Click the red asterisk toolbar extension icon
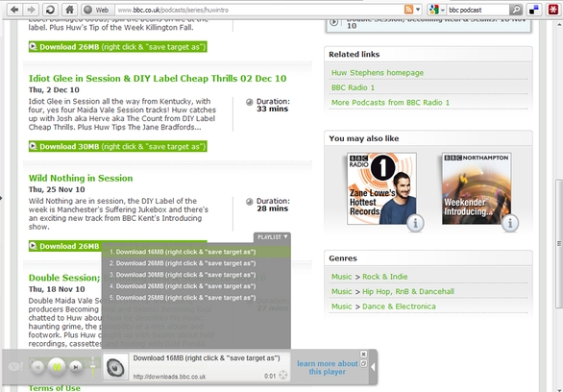This screenshot has width=563, height=392. 553,10
